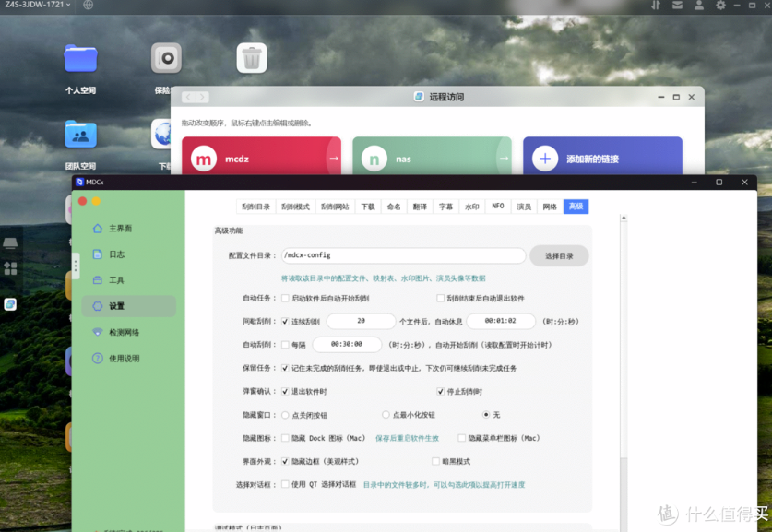
Task: Enable 刮削结束后自动退出软件 checkbox
Action: pos(441,298)
